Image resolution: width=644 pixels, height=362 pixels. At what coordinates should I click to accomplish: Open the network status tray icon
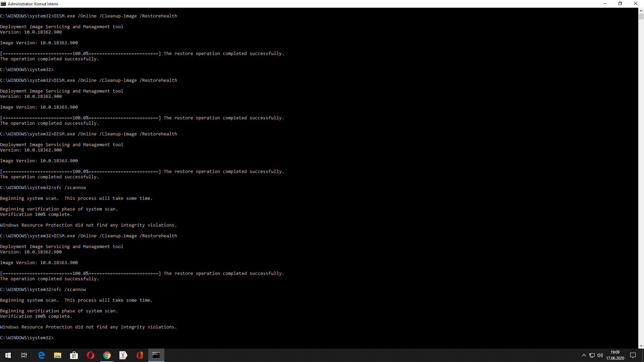point(592,355)
